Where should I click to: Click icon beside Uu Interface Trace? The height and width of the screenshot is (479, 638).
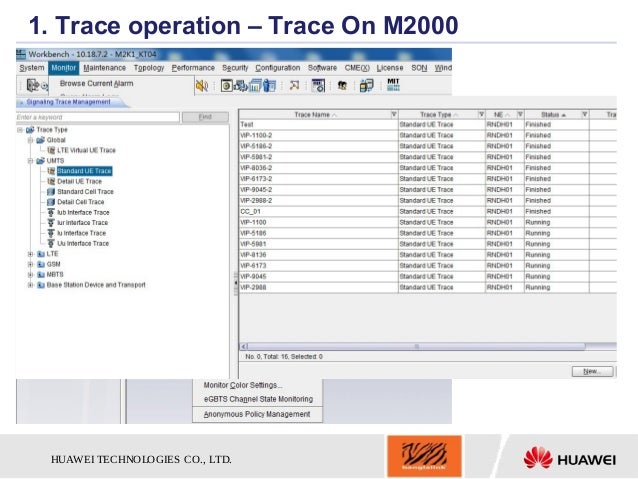point(51,243)
